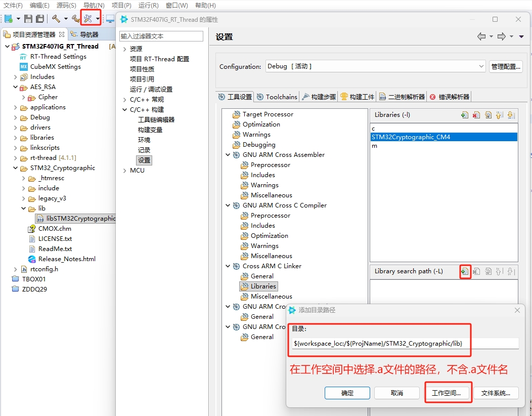Click the 管理配置... button
The height and width of the screenshot is (416, 532).
click(x=506, y=66)
